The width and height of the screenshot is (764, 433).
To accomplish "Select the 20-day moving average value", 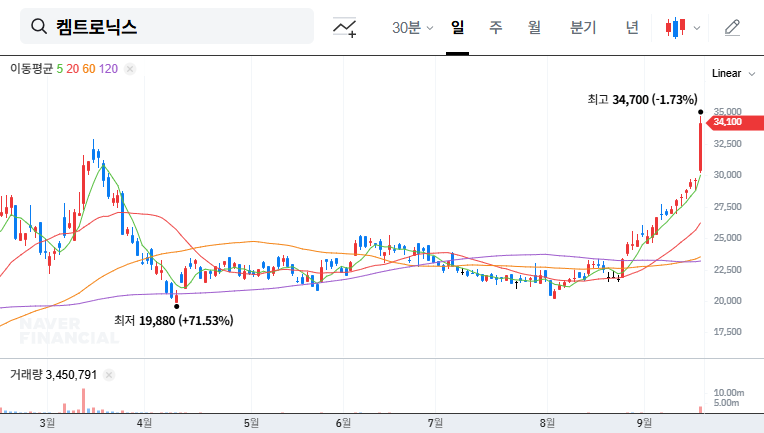I will tap(73, 69).
